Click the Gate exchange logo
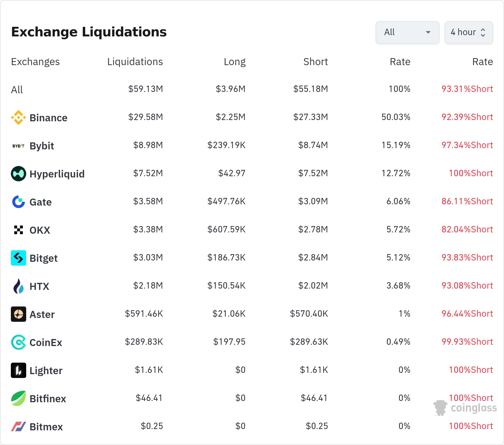Viewport: 504px width, 445px height. pos(19,202)
